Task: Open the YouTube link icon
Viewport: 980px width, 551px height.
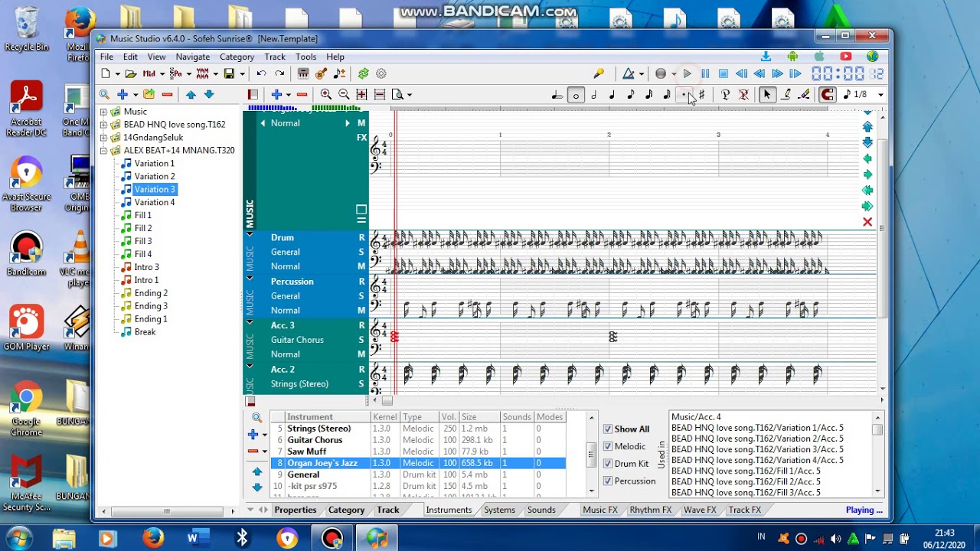Action: [846, 56]
